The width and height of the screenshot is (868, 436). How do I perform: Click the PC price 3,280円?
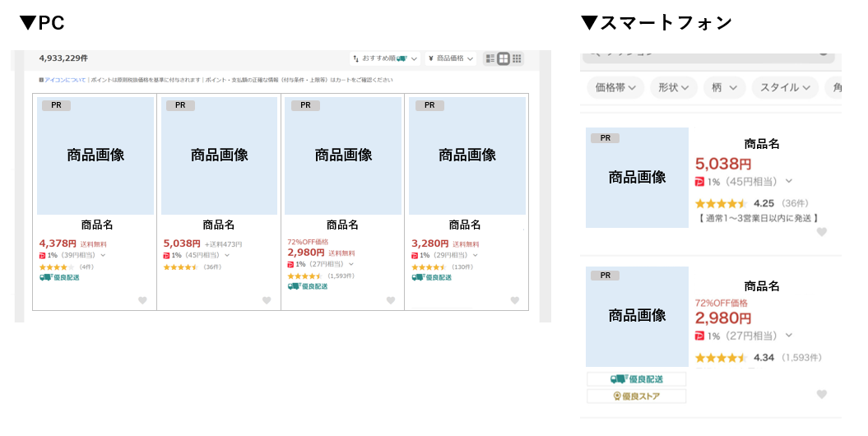click(x=429, y=244)
